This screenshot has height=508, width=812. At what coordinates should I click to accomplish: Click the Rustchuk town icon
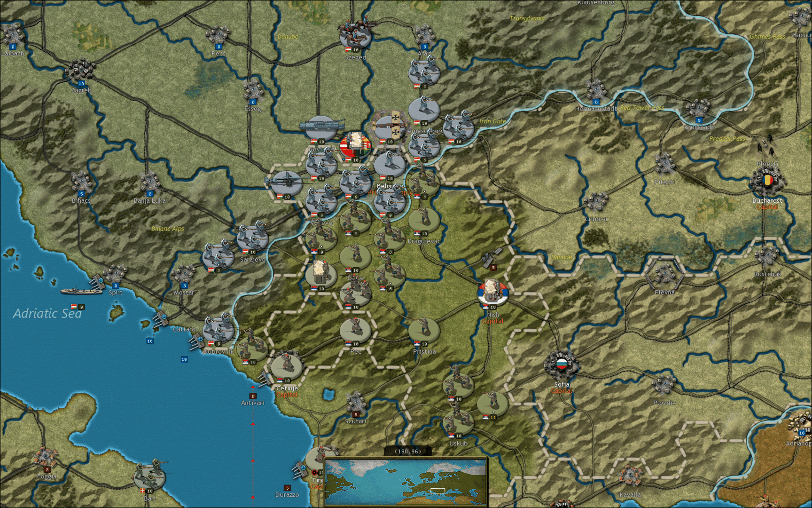click(767, 256)
